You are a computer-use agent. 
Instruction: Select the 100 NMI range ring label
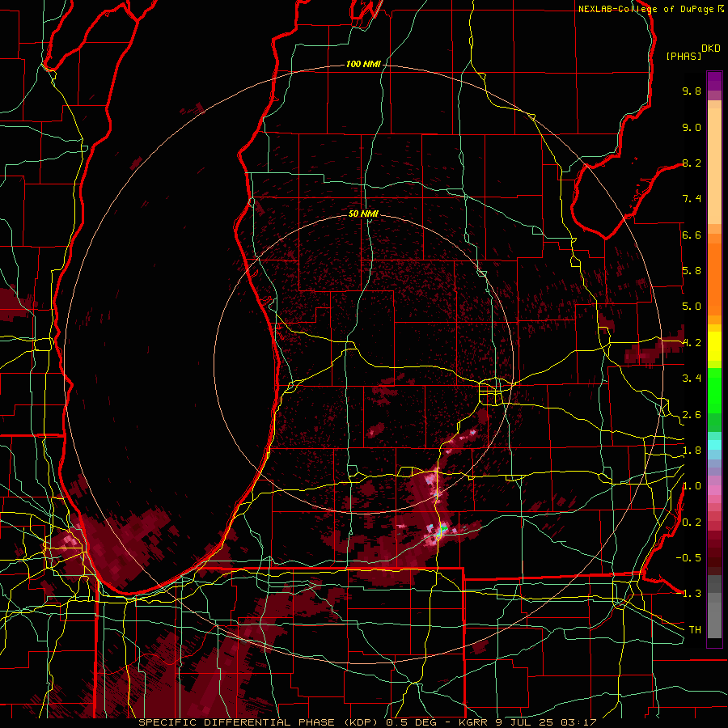(x=363, y=64)
